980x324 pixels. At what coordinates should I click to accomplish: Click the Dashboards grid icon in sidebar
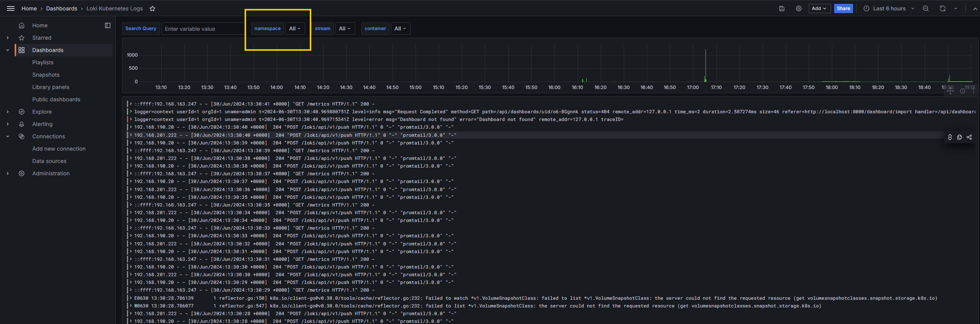tap(22, 50)
